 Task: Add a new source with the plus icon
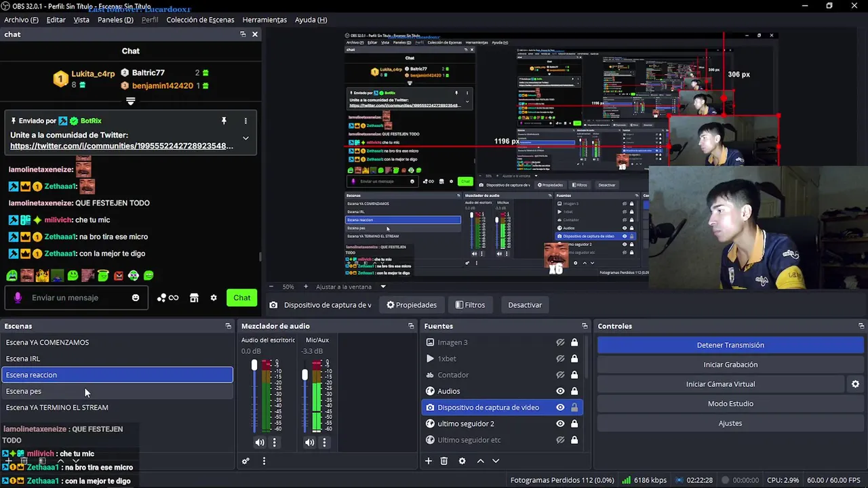(429, 461)
